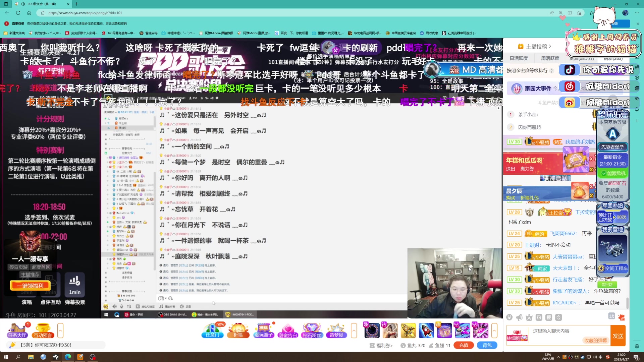Click the 充值 recharge button
644x362 pixels.
point(464,345)
